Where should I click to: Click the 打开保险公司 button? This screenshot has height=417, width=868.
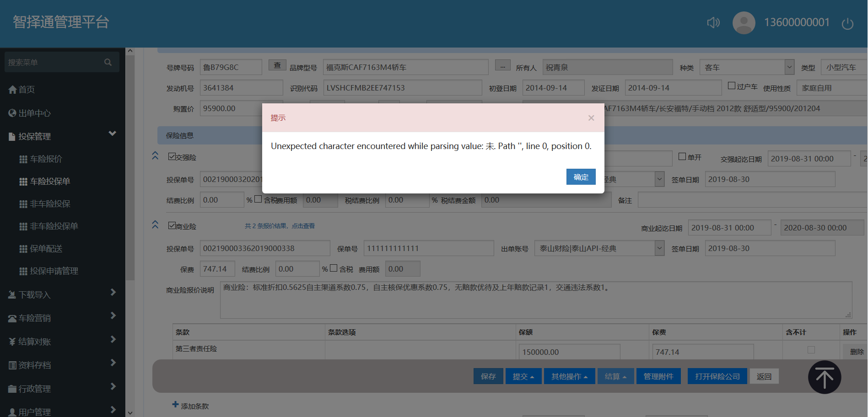(717, 376)
